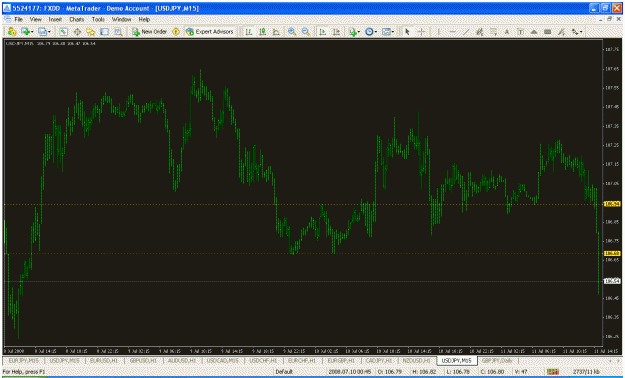Toggle the Expert Advisors button
This screenshot has width=625, height=378.
pos(210,32)
